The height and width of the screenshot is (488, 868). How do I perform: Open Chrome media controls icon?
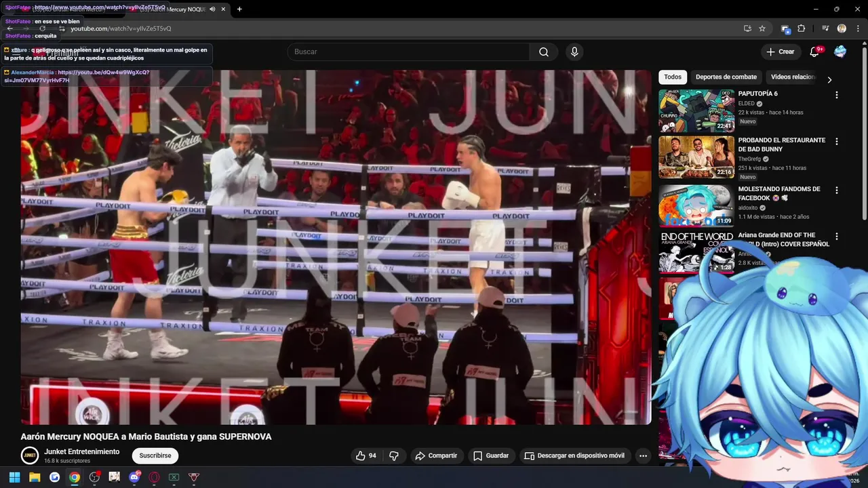(x=825, y=28)
